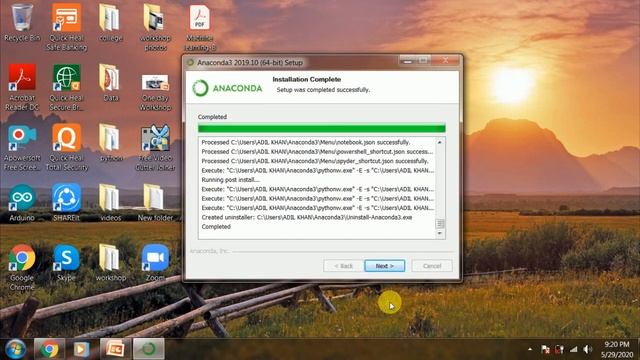Select the workshop folder on desktop

coord(111,263)
